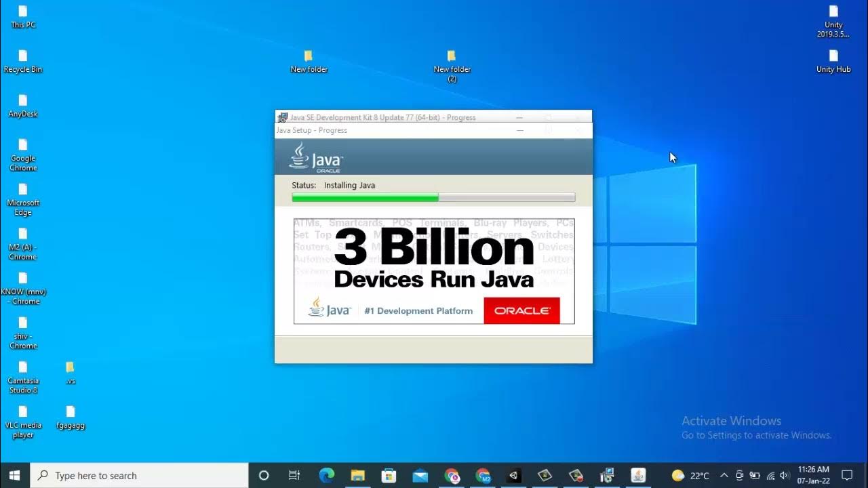
Task: Open the clock showing 11:26 AM
Action: click(813, 475)
